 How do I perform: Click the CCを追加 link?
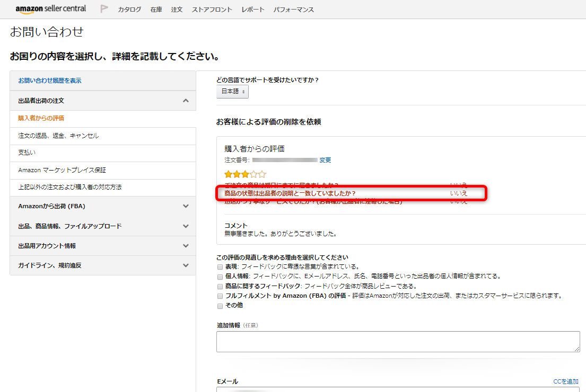(565, 381)
